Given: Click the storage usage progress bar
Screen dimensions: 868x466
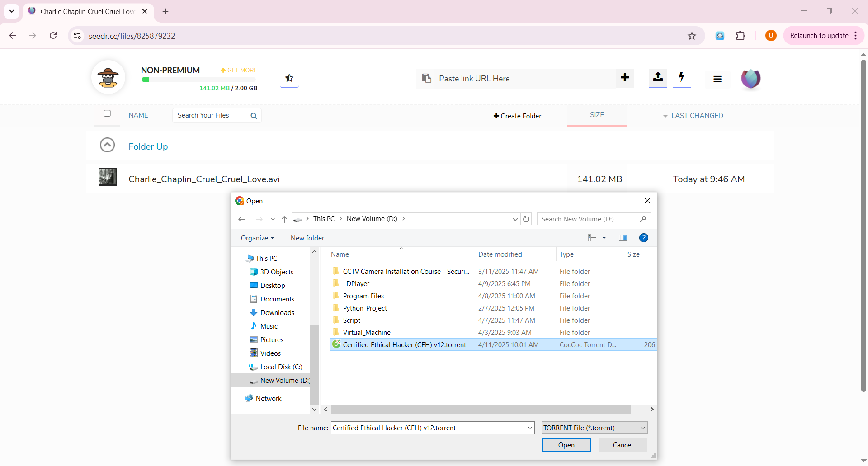Looking at the screenshot, I should coord(199,80).
